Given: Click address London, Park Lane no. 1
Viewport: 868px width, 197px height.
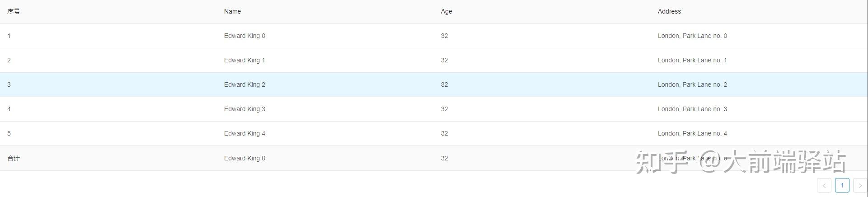Looking at the screenshot, I should [692, 61].
